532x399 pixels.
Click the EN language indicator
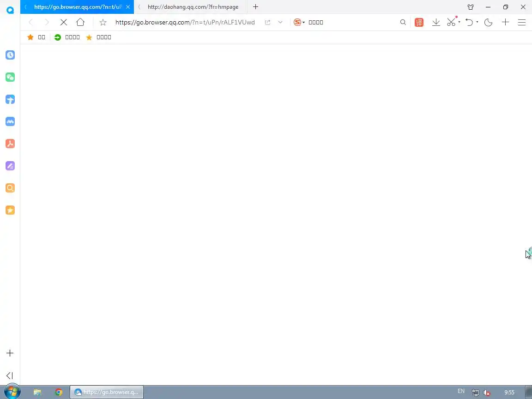point(461,391)
